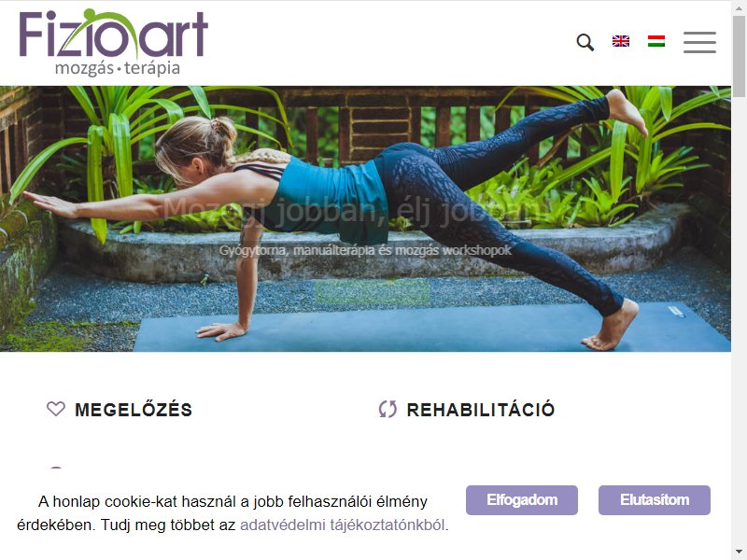
Task: Open the MEGELŐZÉS heading
Action: [x=134, y=410]
